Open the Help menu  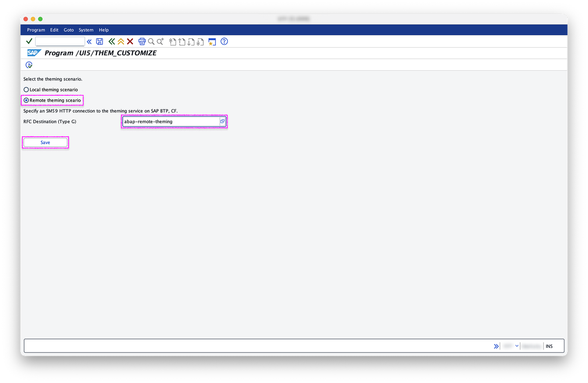click(x=104, y=30)
